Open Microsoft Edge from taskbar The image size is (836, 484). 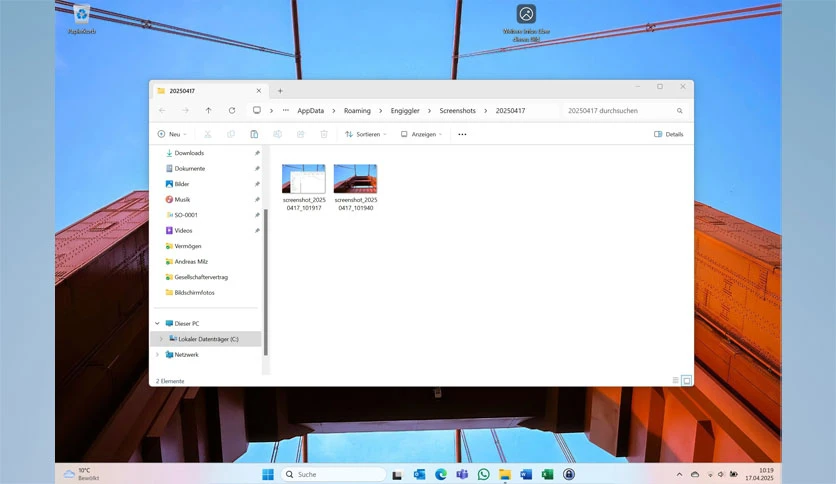point(441,474)
